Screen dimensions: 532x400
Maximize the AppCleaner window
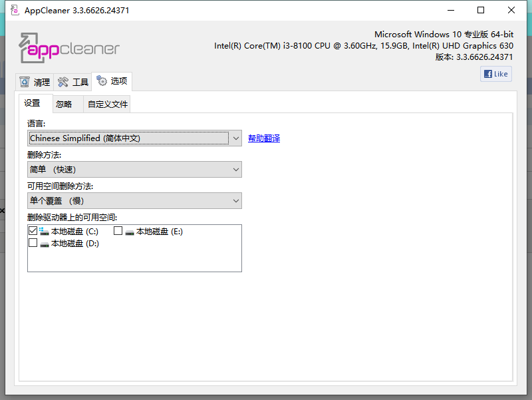[x=481, y=10]
